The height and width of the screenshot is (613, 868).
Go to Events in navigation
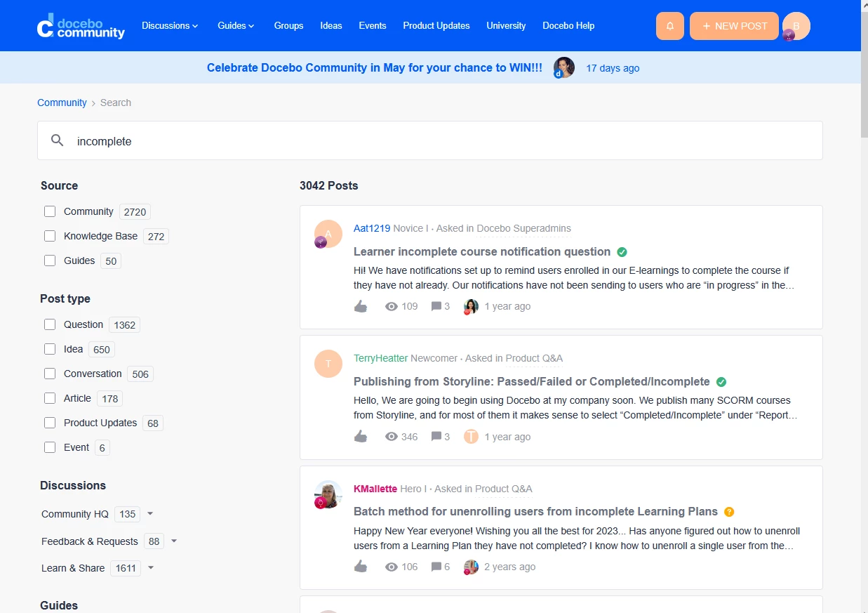pyautogui.click(x=373, y=26)
